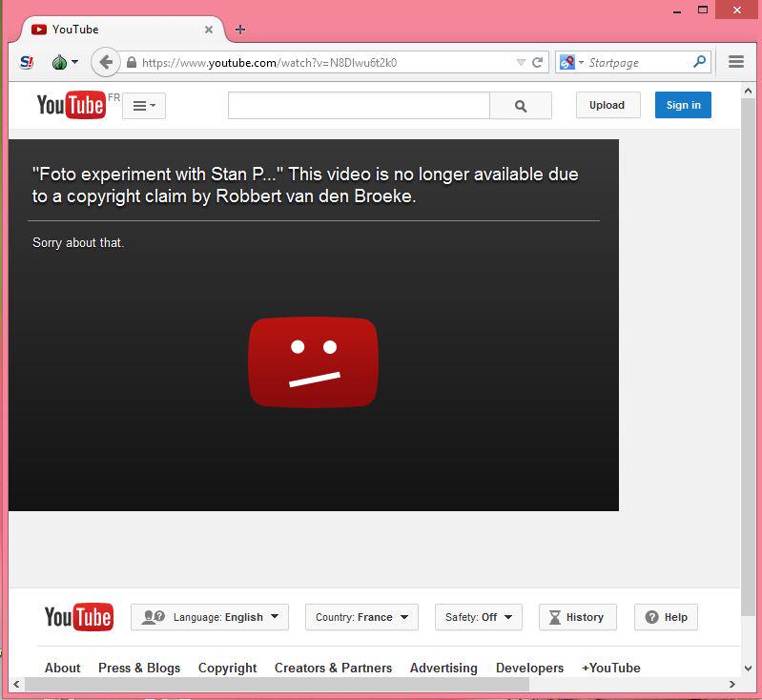Open the search engine selector dropdown
This screenshot has width=762, height=700.
pos(571,63)
